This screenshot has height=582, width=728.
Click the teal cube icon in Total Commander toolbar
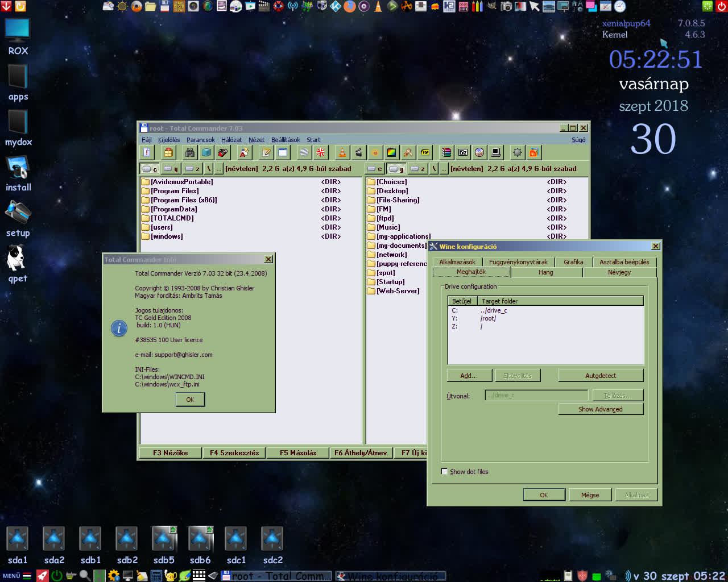pyautogui.click(x=206, y=152)
